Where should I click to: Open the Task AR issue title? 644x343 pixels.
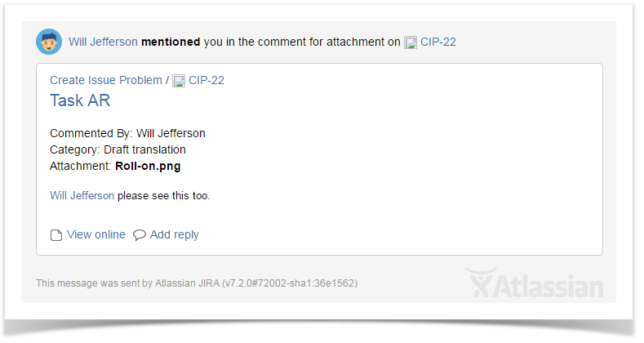[x=80, y=100]
